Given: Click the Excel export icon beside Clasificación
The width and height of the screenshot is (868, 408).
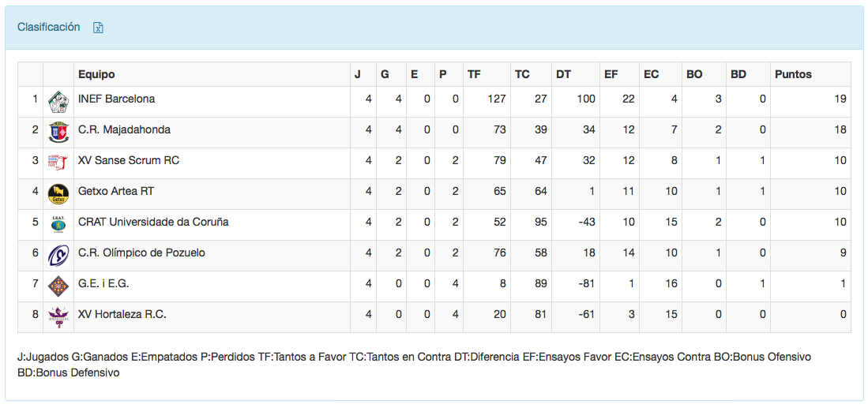Looking at the screenshot, I should [x=99, y=28].
